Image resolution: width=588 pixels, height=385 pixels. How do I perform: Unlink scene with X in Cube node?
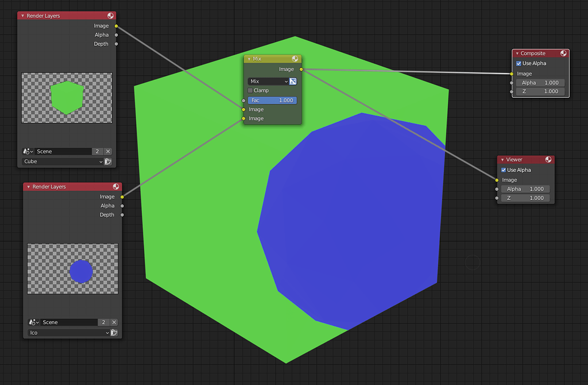point(108,151)
